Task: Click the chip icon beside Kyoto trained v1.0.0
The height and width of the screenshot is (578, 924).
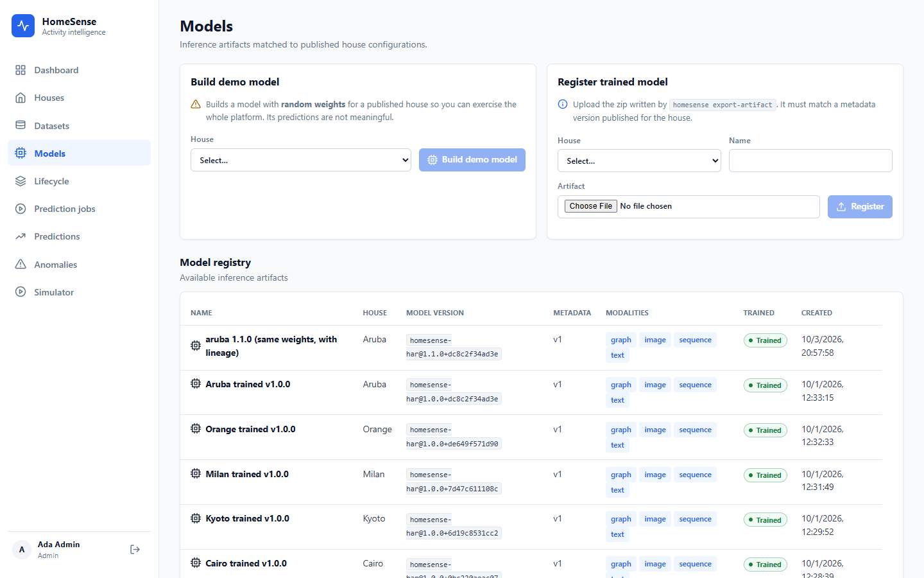Action: point(196,518)
